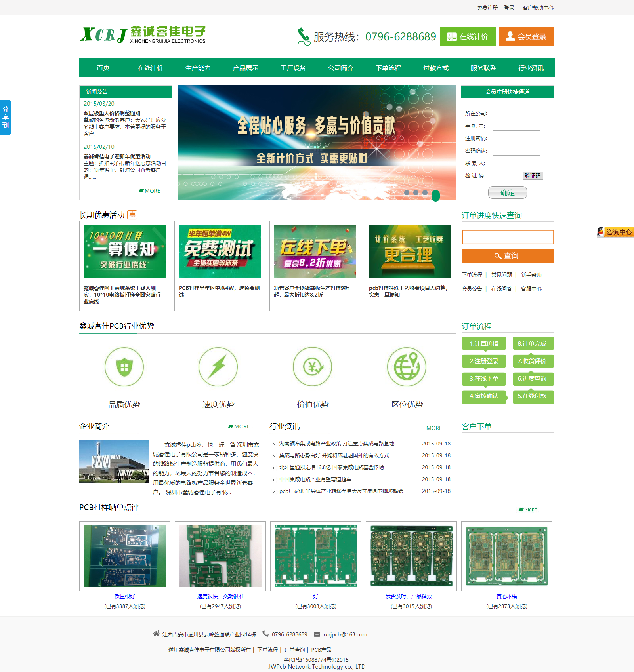Click the 免费注册 link at the top
The image size is (634, 672).
pyautogui.click(x=487, y=7)
